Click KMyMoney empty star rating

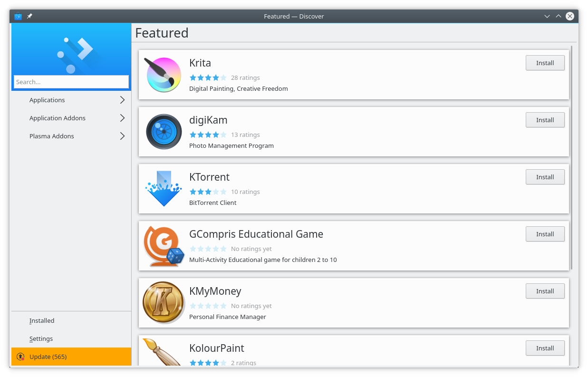pyautogui.click(x=208, y=306)
